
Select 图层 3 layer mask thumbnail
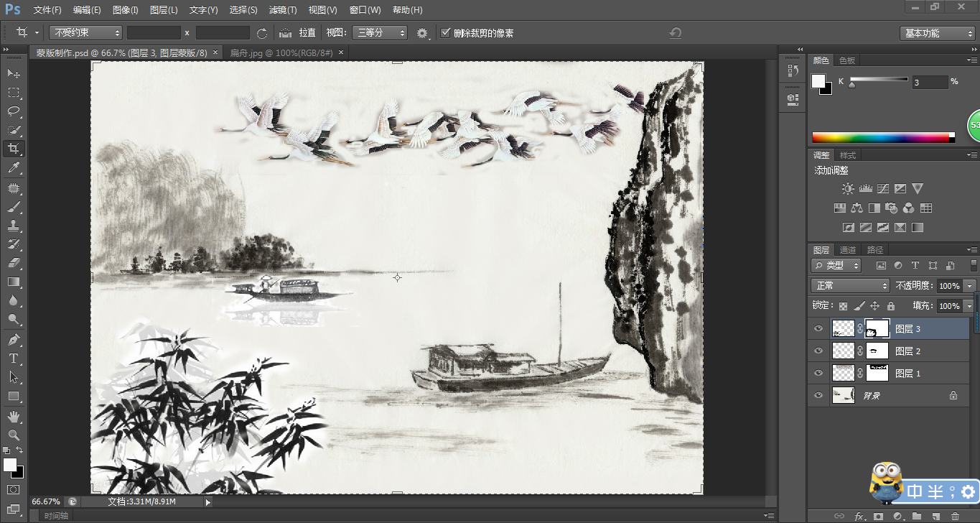(x=877, y=329)
